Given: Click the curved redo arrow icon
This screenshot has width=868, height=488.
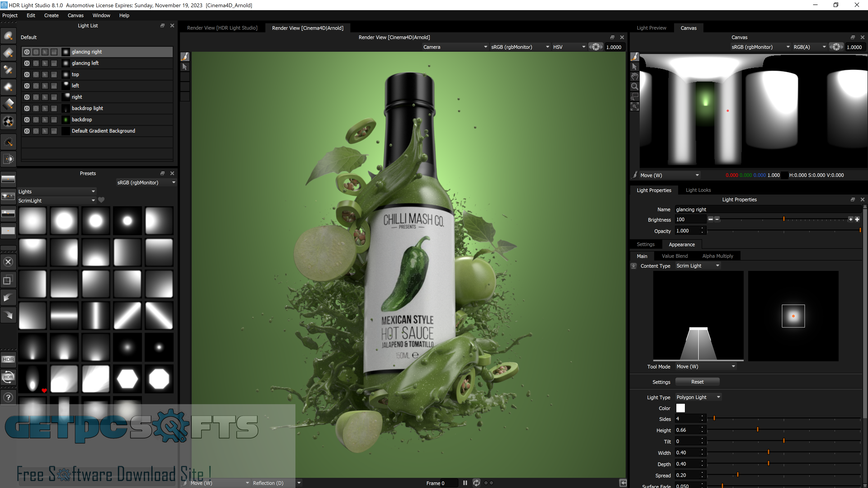Looking at the screenshot, I should [8, 315].
